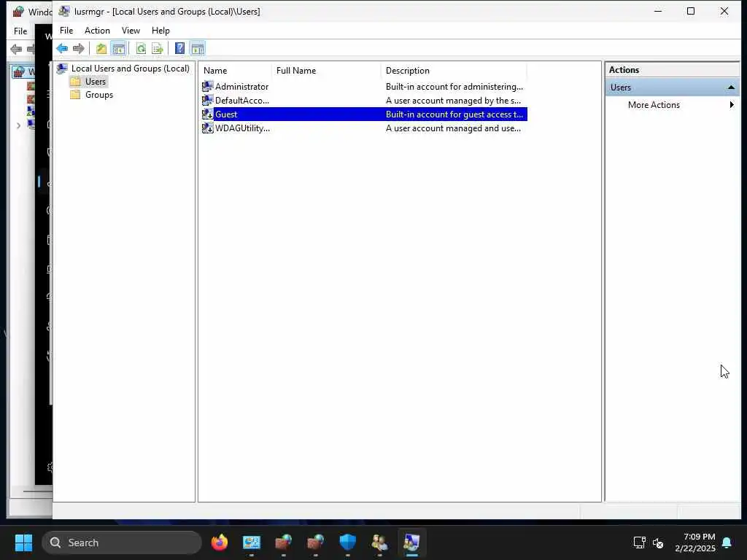This screenshot has width=747, height=560.
Task: Click the DefaultAccount user icon
Action: tap(208, 100)
